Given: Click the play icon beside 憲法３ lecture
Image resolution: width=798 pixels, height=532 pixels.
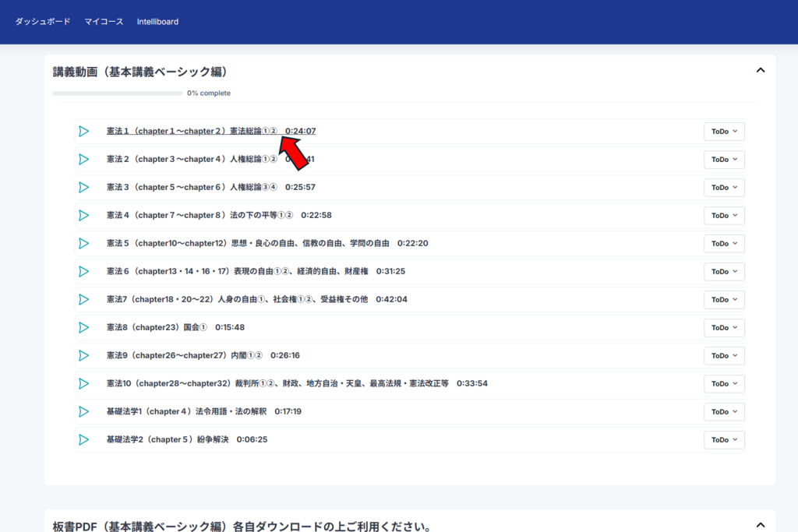Looking at the screenshot, I should 84,187.
